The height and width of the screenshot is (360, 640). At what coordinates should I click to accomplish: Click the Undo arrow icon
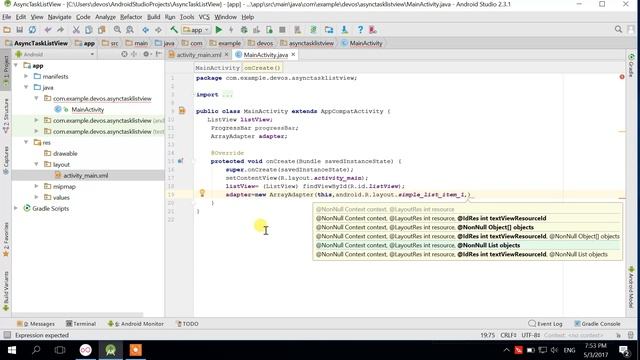click(x=48, y=30)
